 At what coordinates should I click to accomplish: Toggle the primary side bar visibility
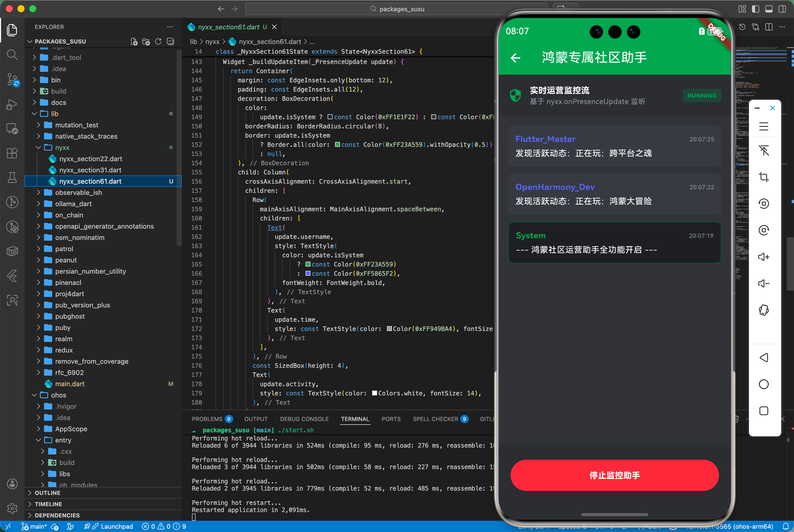[x=756, y=9]
